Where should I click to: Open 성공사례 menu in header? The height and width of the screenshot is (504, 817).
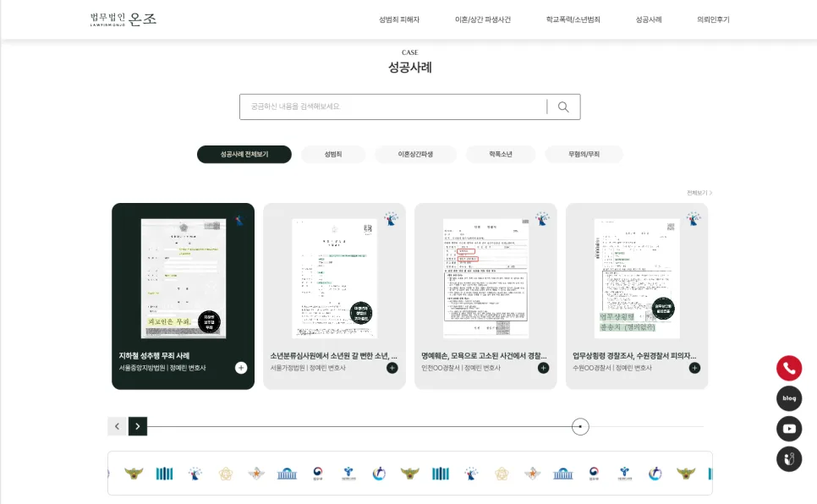[x=649, y=19]
